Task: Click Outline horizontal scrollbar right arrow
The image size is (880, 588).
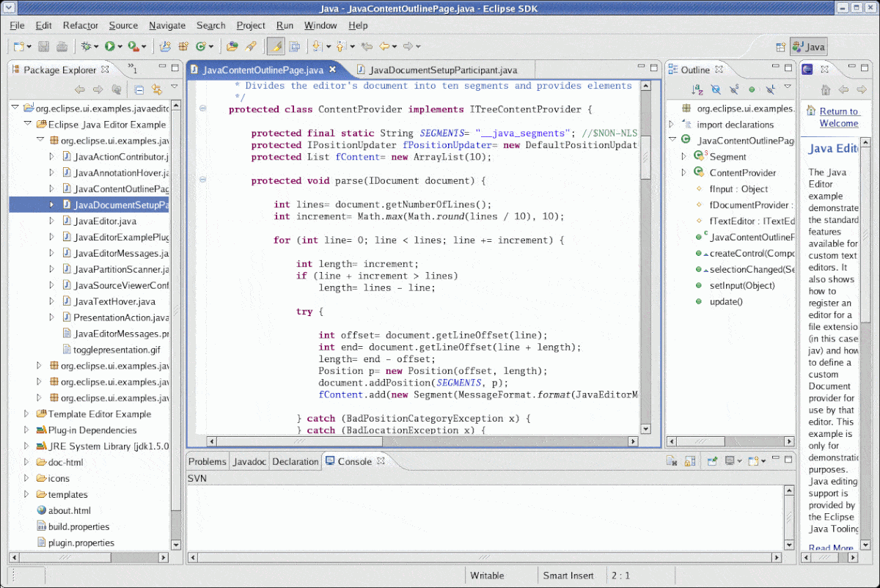Action: (x=790, y=441)
